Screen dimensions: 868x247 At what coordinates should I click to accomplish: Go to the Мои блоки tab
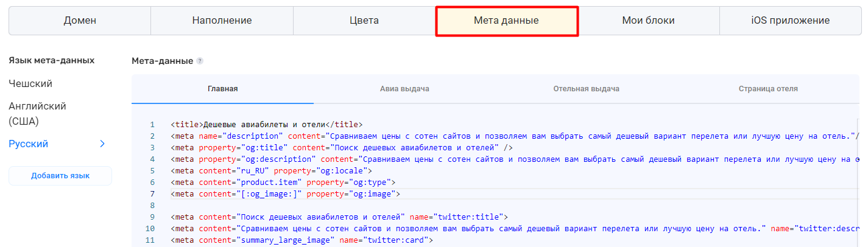[648, 21]
